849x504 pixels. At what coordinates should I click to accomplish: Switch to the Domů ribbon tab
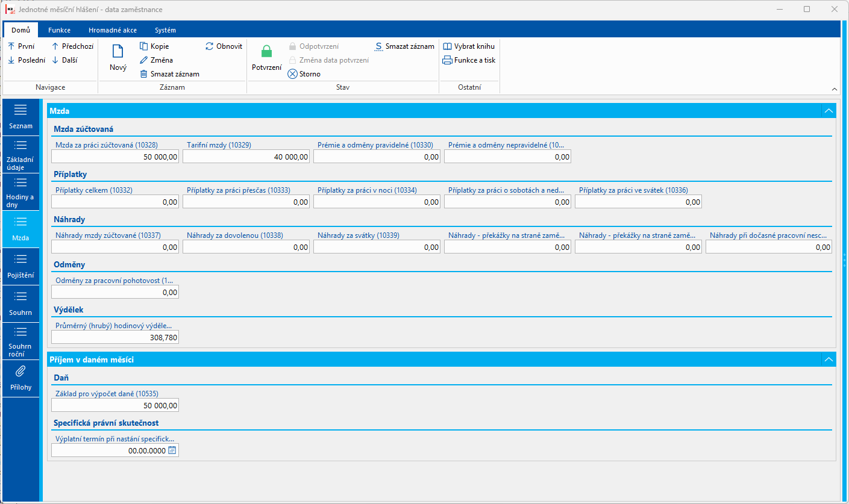click(x=20, y=30)
